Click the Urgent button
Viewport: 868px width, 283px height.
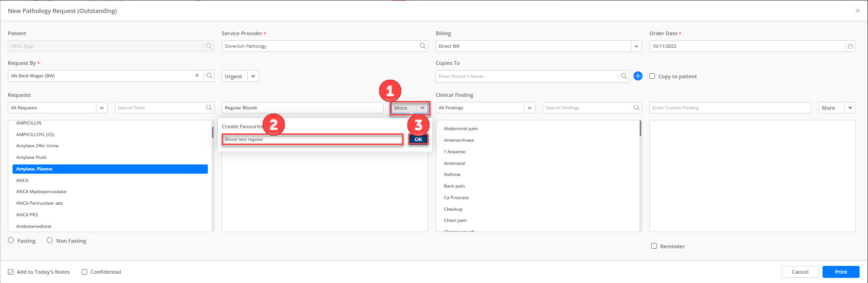click(x=235, y=76)
